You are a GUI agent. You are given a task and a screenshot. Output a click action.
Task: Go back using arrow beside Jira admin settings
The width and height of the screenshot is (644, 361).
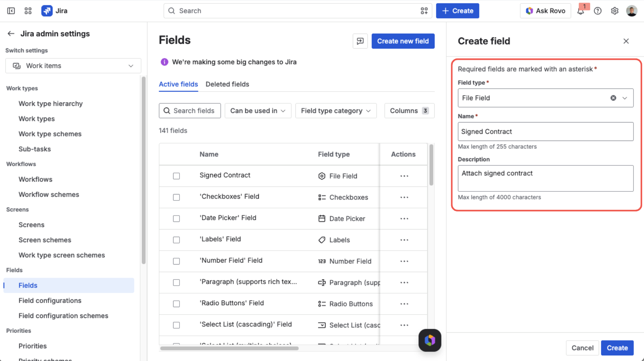pyautogui.click(x=11, y=34)
